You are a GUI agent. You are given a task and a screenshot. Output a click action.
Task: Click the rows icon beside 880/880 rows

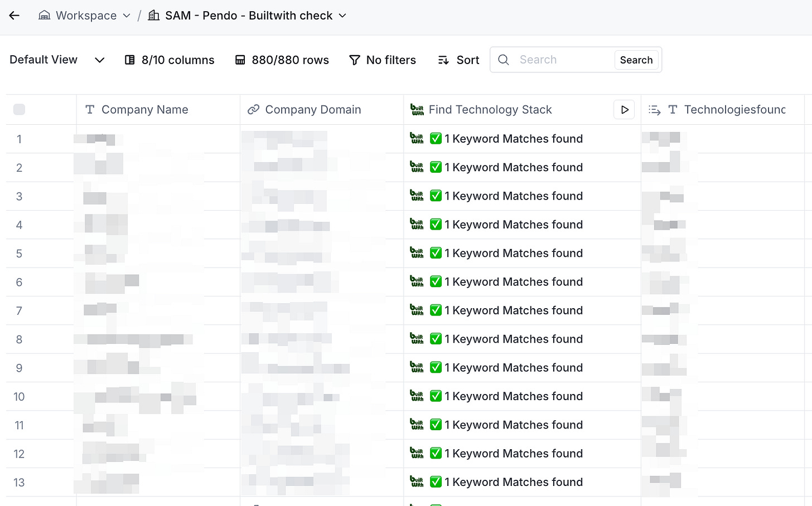point(240,60)
